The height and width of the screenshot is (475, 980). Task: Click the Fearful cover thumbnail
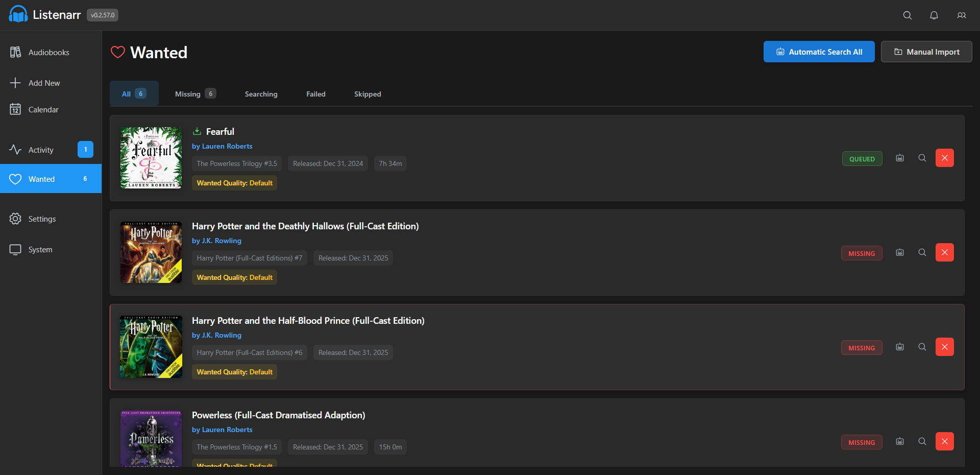pyautogui.click(x=151, y=158)
